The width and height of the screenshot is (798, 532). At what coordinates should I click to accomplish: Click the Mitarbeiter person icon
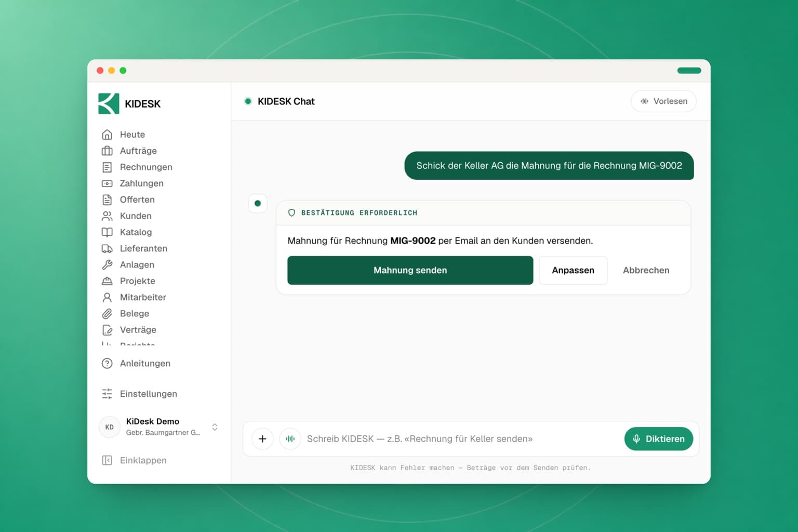[x=107, y=297]
